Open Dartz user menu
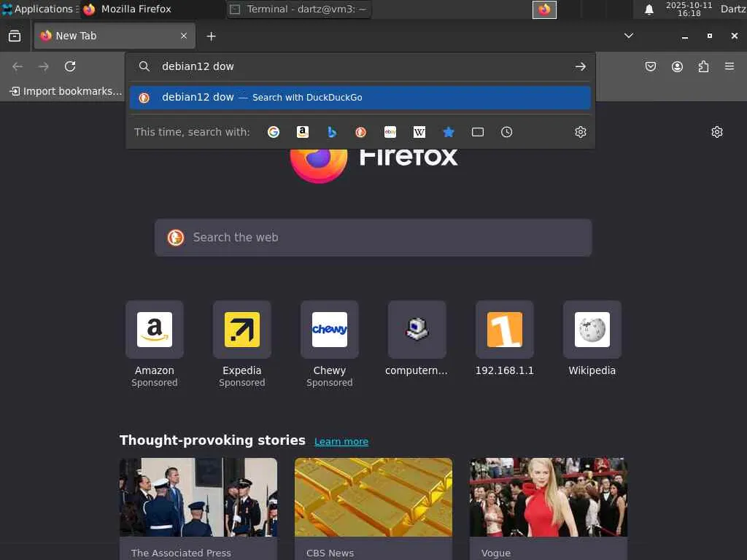This screenshot has height=560, width=747. point(732,9)
